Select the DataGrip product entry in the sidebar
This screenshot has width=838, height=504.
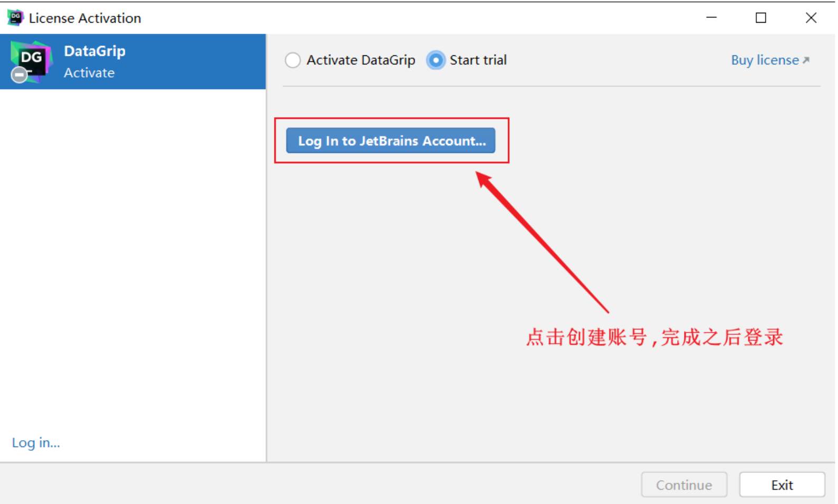click(133, 62)
